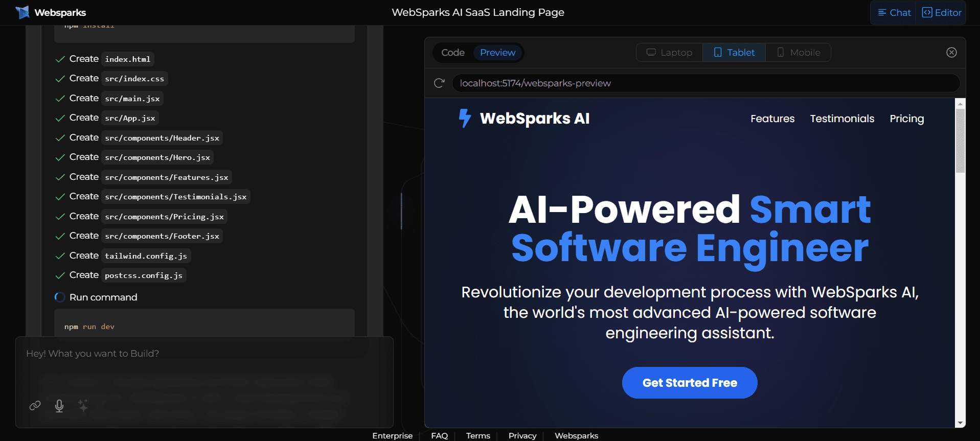Open the Testimonials.jsx file chip
Viewport: 980px width, 441px height.
[176, 197]
